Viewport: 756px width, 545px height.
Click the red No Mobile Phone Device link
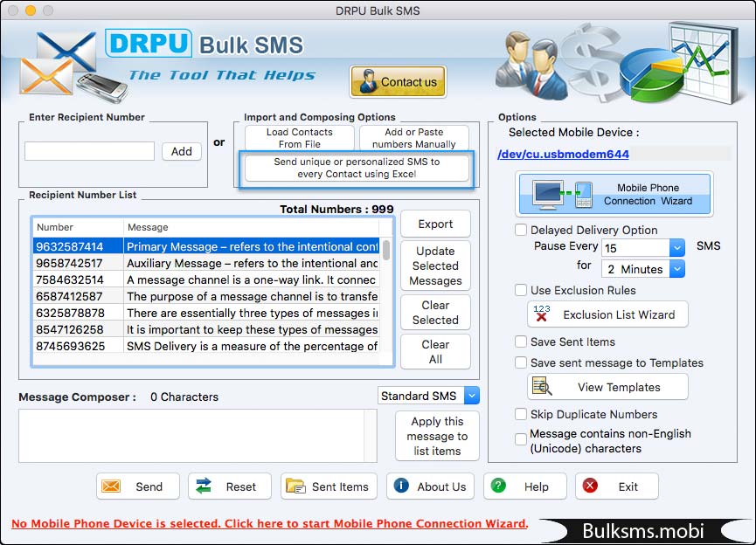click(269, 523)
